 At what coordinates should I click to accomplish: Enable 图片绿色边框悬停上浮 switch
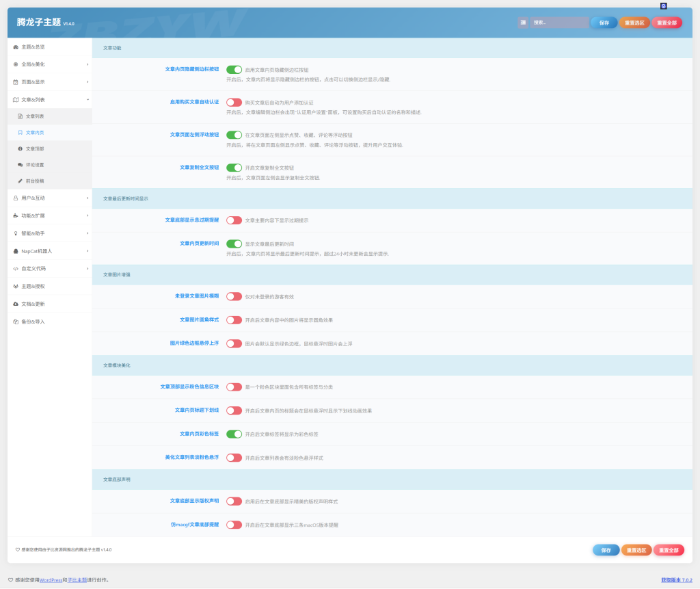234,343
